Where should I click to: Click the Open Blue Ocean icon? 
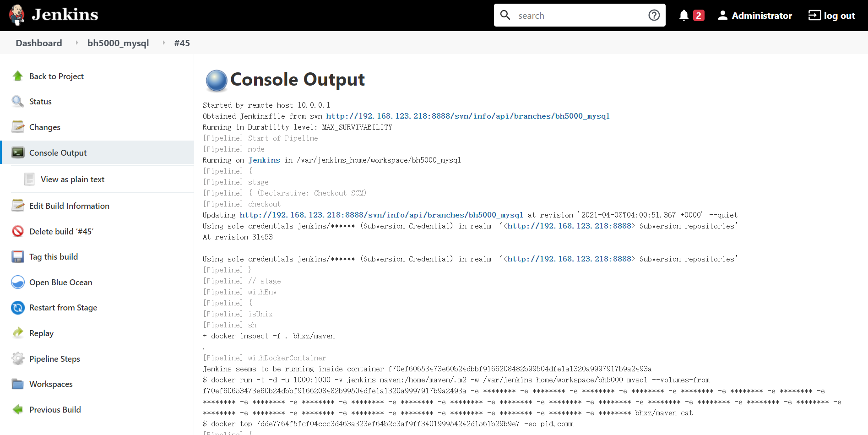[x=18, y=282]
